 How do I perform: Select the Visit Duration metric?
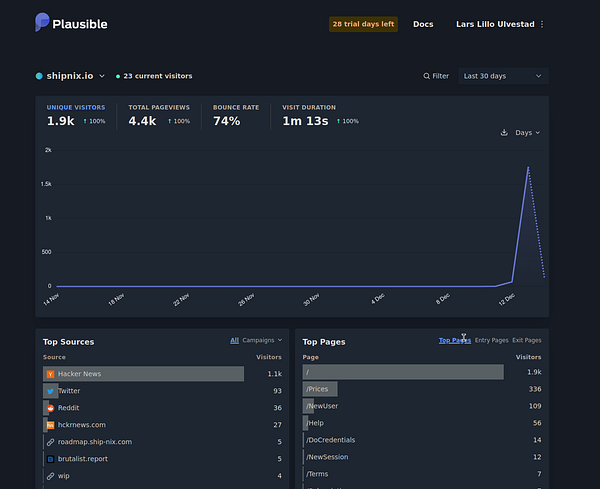(321, 116)
